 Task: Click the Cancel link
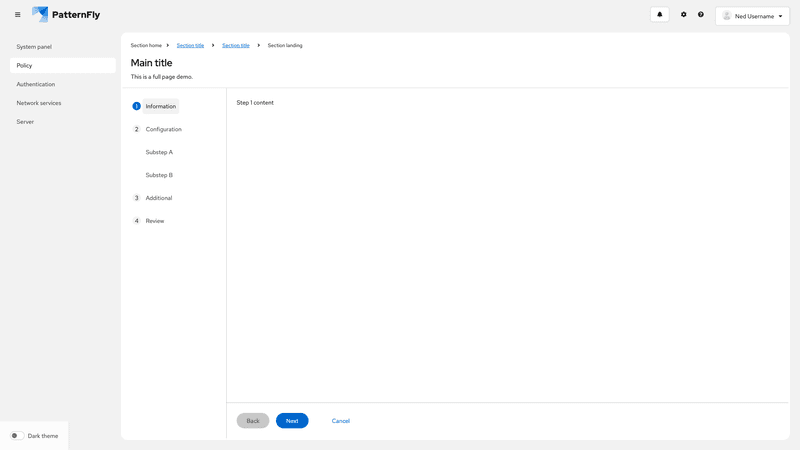(x=341, y=421)
